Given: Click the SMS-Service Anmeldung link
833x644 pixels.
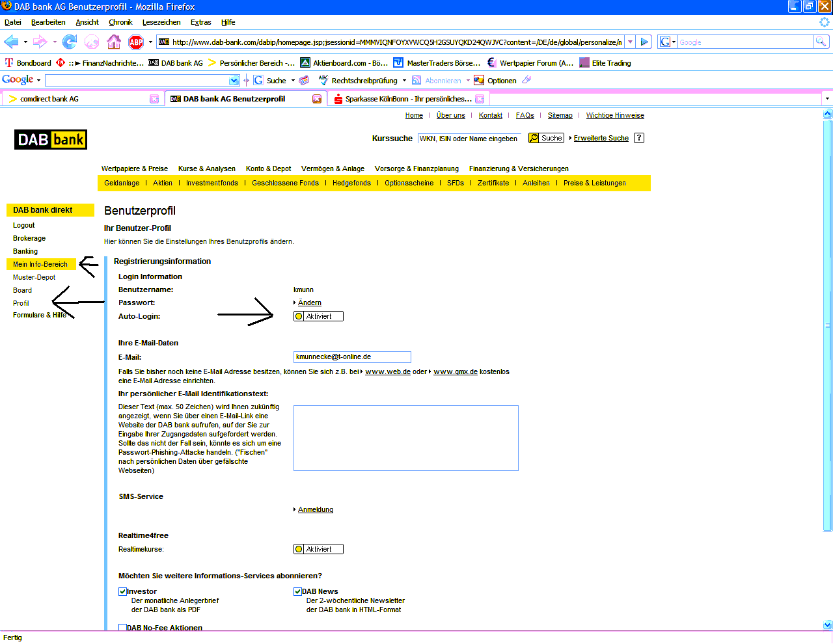Looking at the screenshot, I should point(316,509).
